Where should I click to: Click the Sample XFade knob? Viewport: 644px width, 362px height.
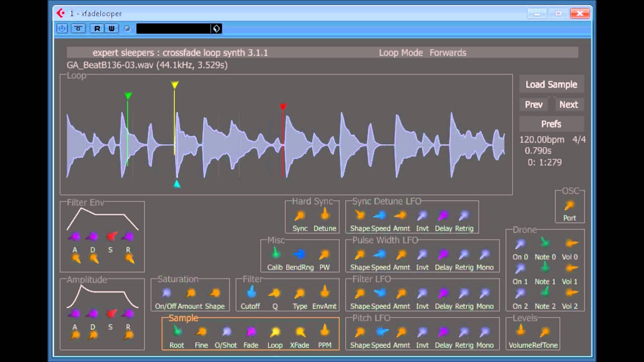(x=300, y=332)
